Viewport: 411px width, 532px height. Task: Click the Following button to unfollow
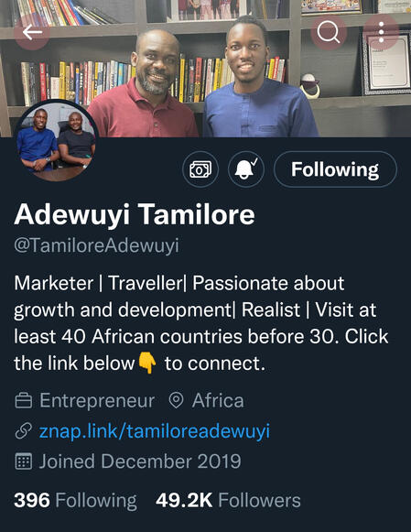pos(335,169)
